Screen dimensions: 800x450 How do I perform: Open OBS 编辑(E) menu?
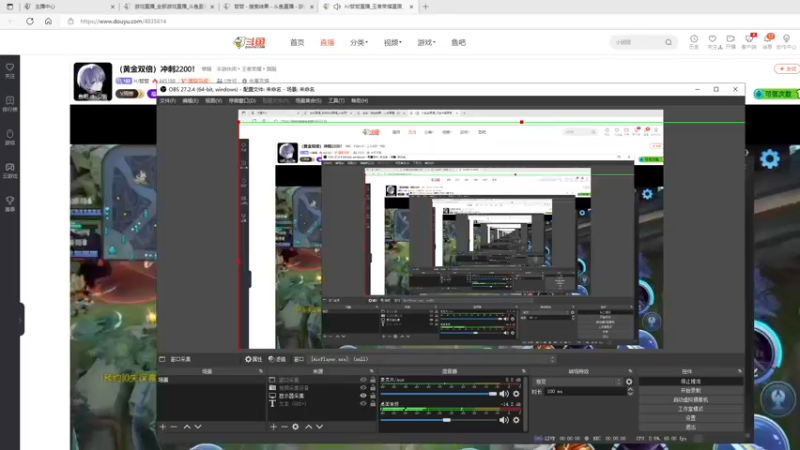pyautogui.click(x=190, y=101)
